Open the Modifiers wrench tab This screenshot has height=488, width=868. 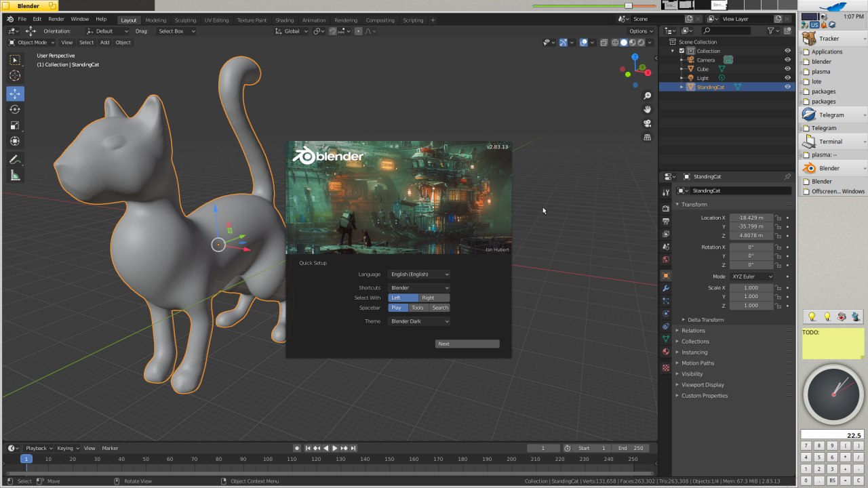666,289
